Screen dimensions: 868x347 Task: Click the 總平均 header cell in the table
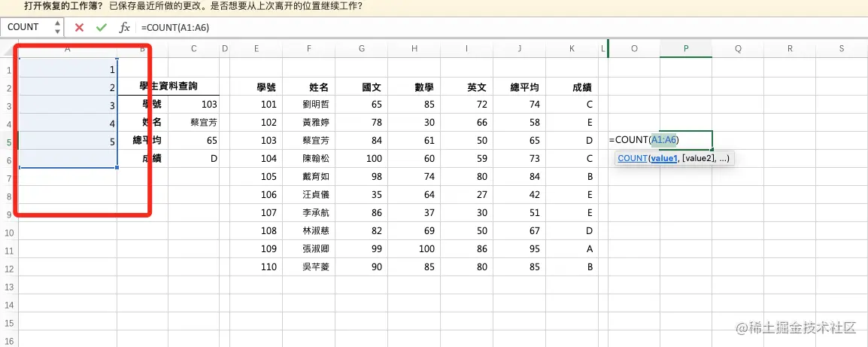click(519, 87)
